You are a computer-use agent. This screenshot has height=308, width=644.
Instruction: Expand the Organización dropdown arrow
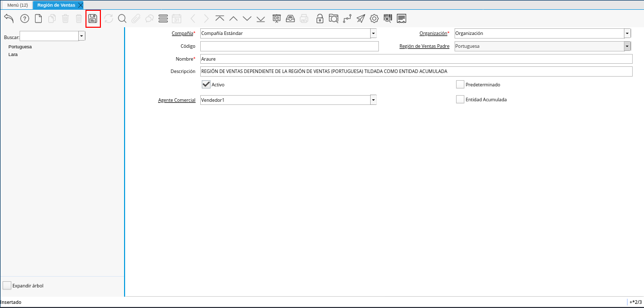coord(627,33)
